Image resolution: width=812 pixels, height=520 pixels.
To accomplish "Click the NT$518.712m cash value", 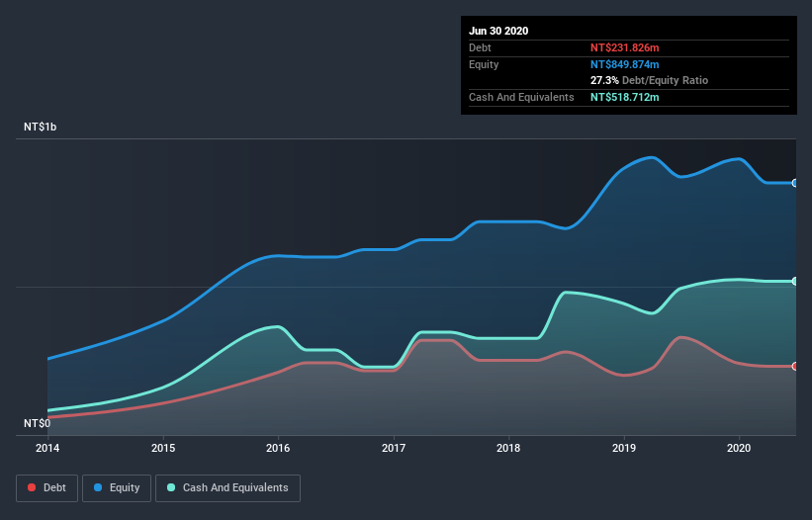I will 624,97.
